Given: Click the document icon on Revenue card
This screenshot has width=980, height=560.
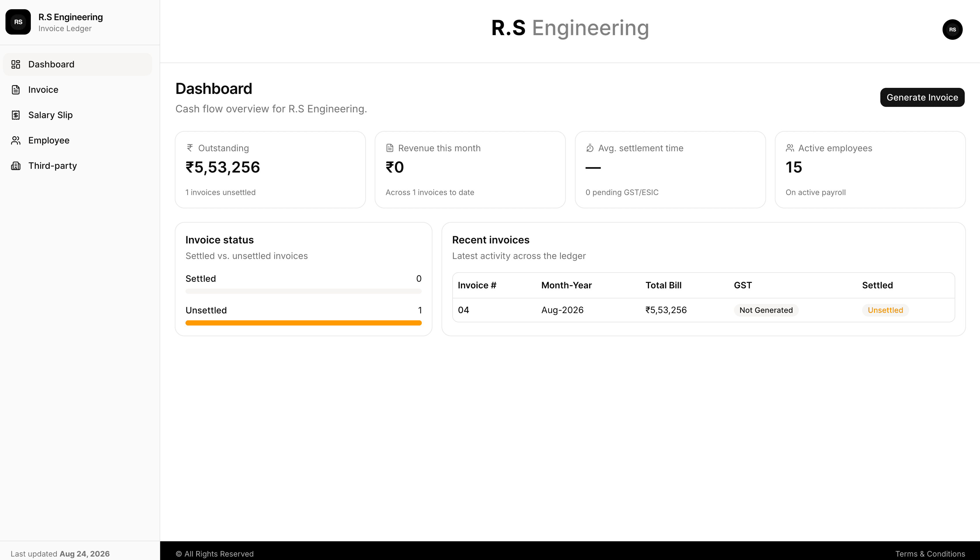Looking at the screenshot, I should coord(390,148).
